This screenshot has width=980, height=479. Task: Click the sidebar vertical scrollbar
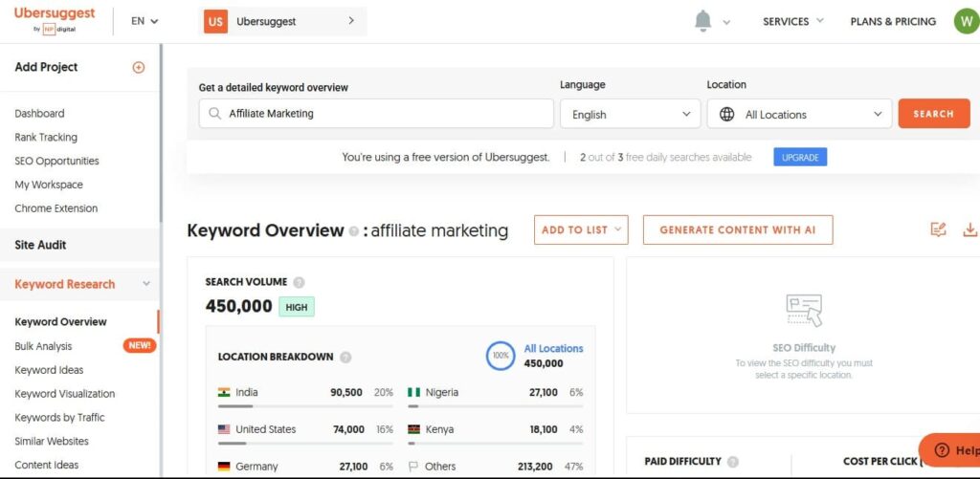click(161, 131)
